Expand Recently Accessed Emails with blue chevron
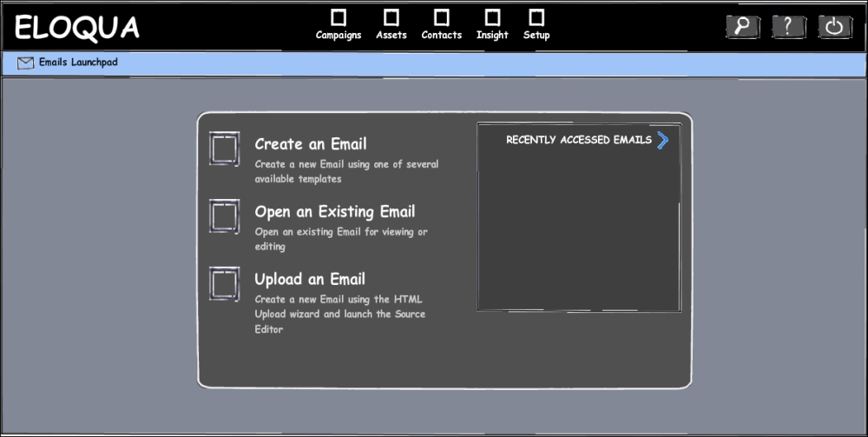This screenshot has width=868, height=437. (x=662, y=140)
